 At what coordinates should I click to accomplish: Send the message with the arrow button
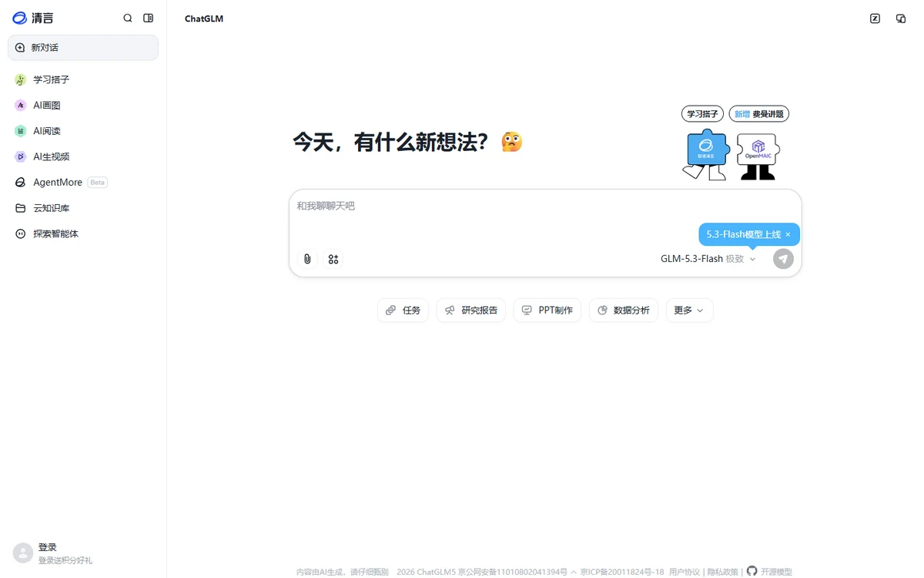click(x=783, y=259)
